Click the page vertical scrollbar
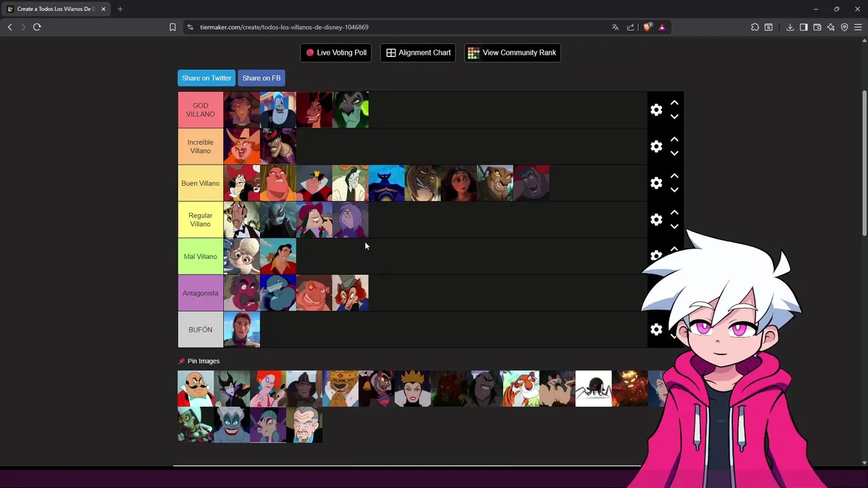The width and height of the screenshot is (868, 488). (864, 163)
